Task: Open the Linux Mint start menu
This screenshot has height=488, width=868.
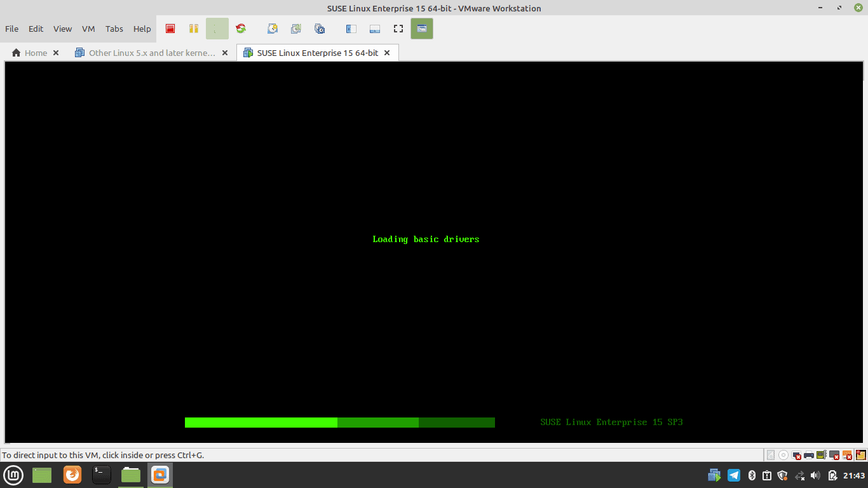Action: click(x=13, y=475)
